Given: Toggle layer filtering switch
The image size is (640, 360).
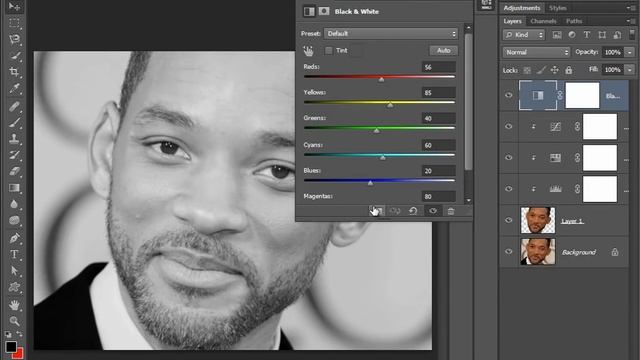Looking at the screenshot, I should pyautogui.click(x=632, y=34).
